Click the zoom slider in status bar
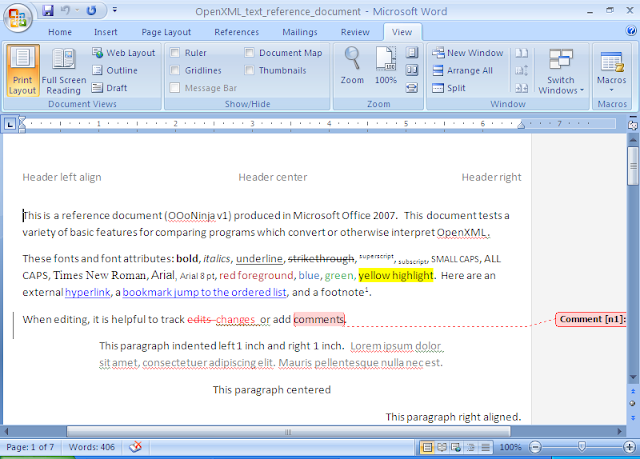640x459 pixels. [x=582, y=447]
